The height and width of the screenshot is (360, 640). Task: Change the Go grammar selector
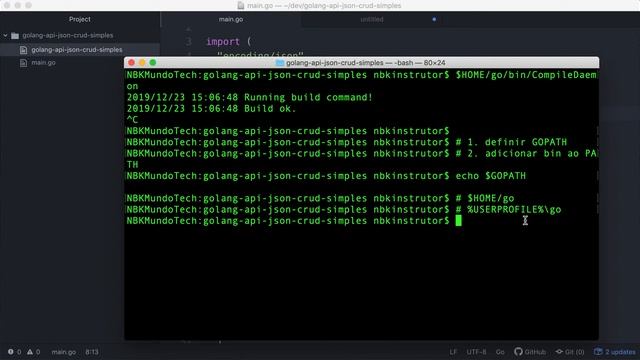point(500,352)
